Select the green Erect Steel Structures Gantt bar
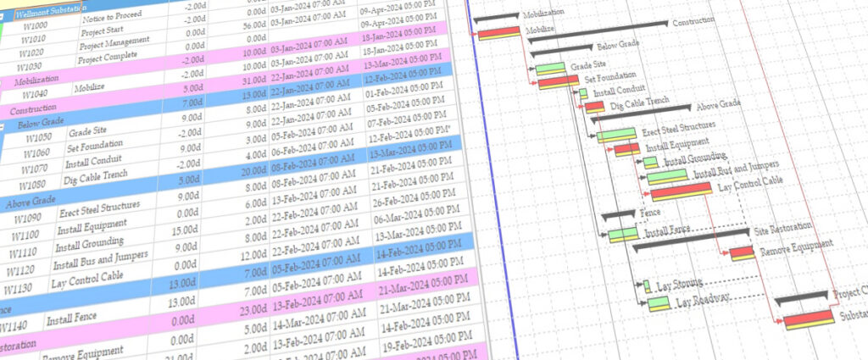Viewport: 868px width, 360px height. click(616, 134)
